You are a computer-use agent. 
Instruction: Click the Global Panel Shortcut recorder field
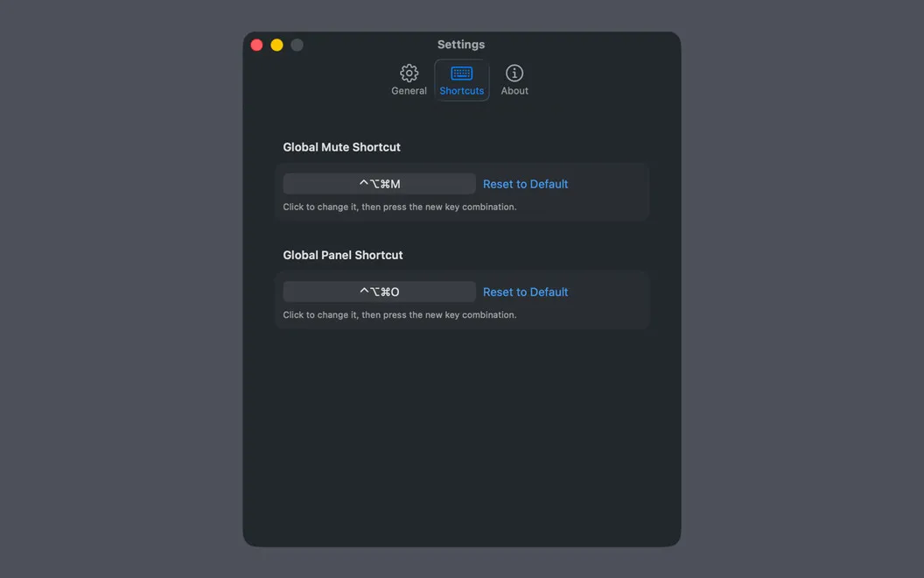click(x=379, y=292)
